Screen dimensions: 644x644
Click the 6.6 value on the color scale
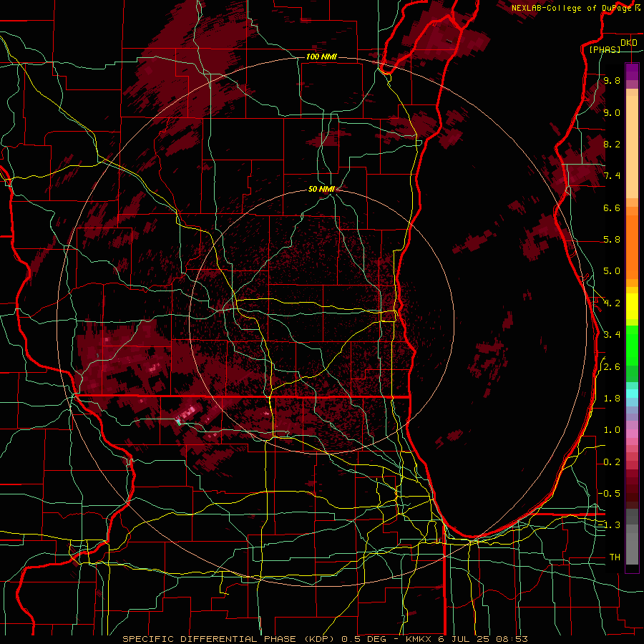click(x=612, y=208)
